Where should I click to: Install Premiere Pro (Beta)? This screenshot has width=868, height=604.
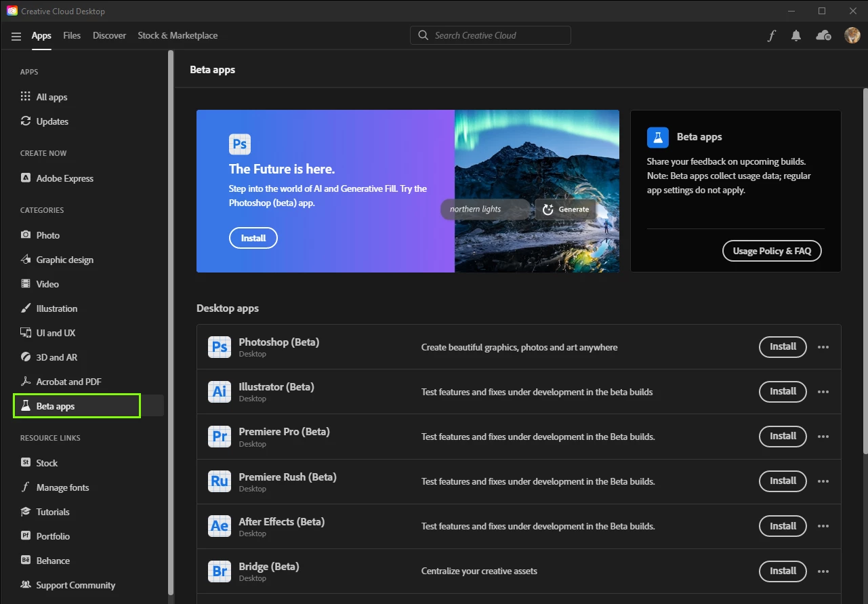coord(783,436)
